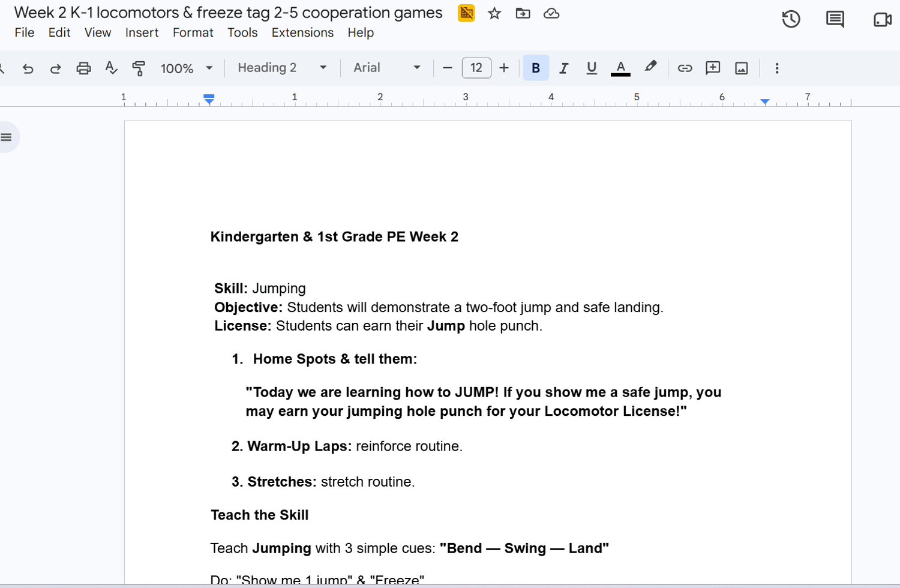Toggle Bold formatting off
Image resolution: width=900 pixels, height=588 pixels.
click(536, 68)
